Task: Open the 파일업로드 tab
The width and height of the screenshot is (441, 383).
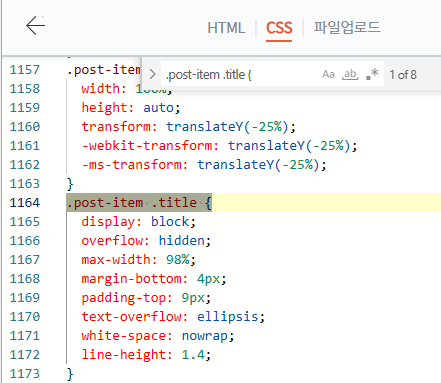Action: 347,27
